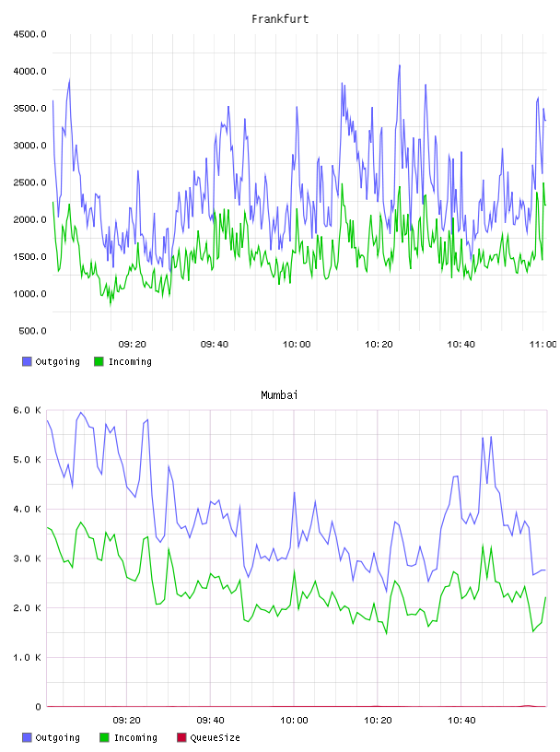The image size is (560, 752).
Task: Click the lowest Incoming dip on Mumbai chart
Action: coord(387,633)
